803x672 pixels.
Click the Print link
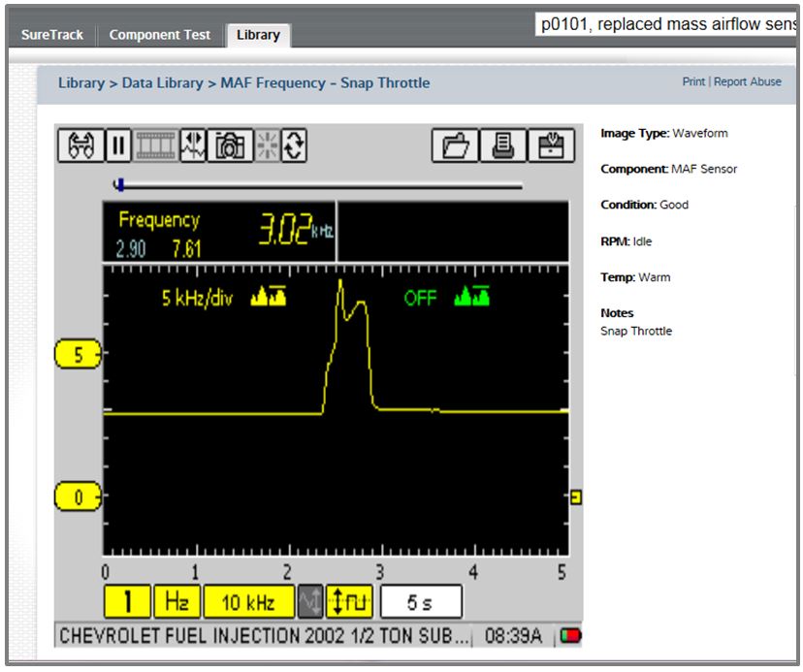pyautogui.click(x=693, y=81)
